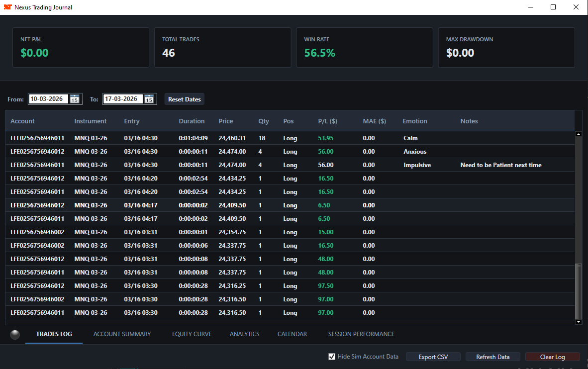Clear all trades via the Clear Log button
Viewport: 588px width, 369px height.
tap(552, 357)
